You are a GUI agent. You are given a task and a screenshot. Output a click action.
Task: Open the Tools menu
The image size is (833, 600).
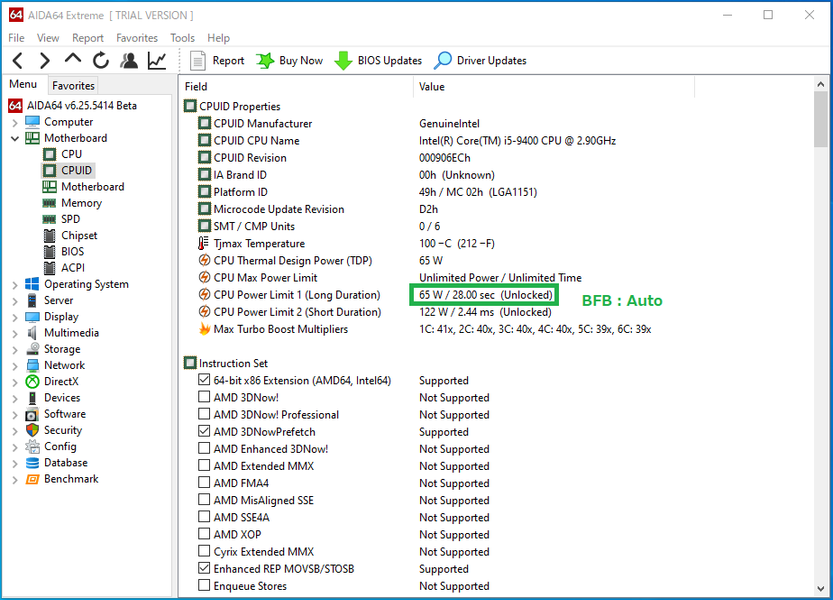click(x=182, y=38)
